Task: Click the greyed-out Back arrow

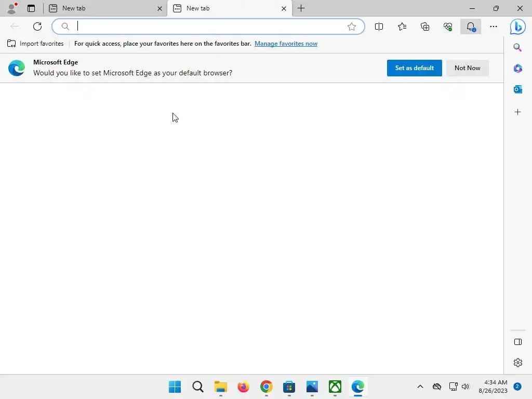Action: coord(14,26)
